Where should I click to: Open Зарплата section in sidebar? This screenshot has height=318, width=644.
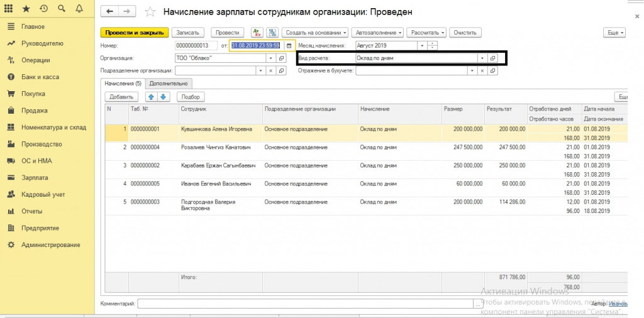35,178
